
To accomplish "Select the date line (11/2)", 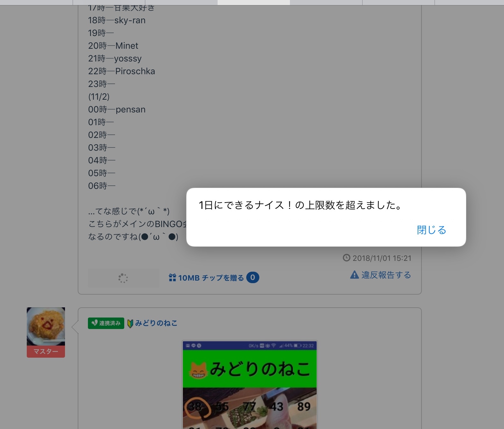I will (99, 97).
